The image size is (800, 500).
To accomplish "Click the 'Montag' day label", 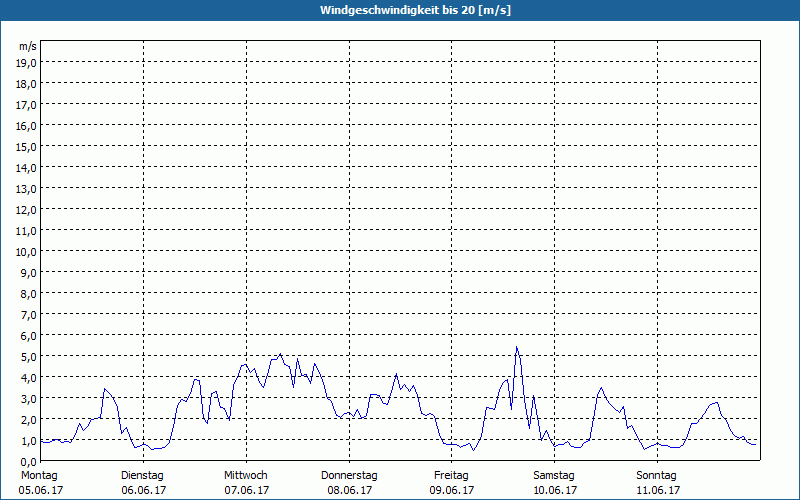I will tap(39, 476).
